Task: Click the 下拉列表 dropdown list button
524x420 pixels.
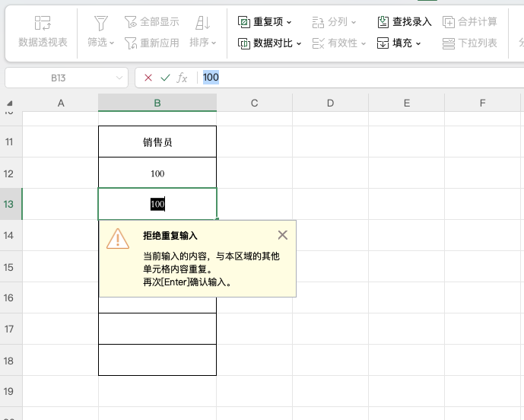Action: tap(470, 43)
